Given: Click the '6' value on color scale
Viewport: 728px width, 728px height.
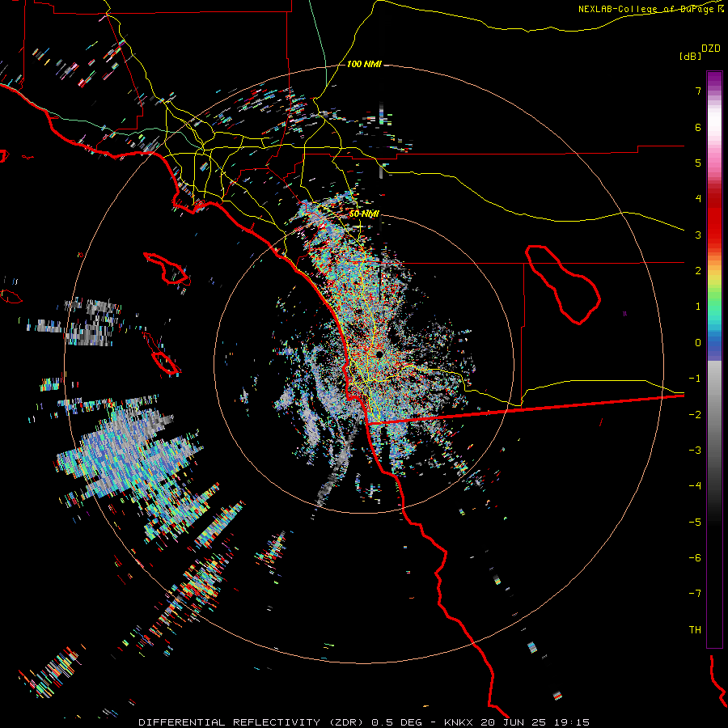Looking at the screenshot, I should click(x=698, y=127).
